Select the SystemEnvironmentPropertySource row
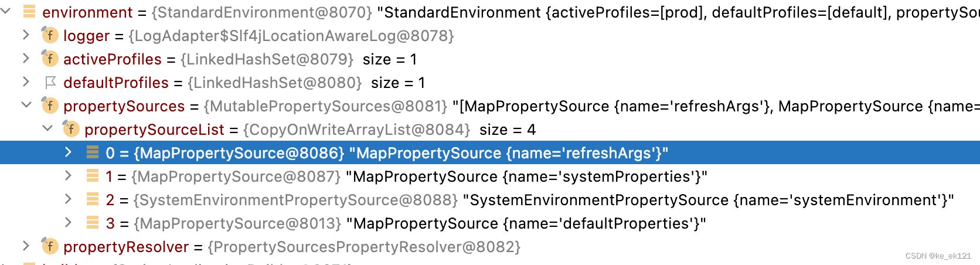The image size is (980, 265). tap(528, 200)
